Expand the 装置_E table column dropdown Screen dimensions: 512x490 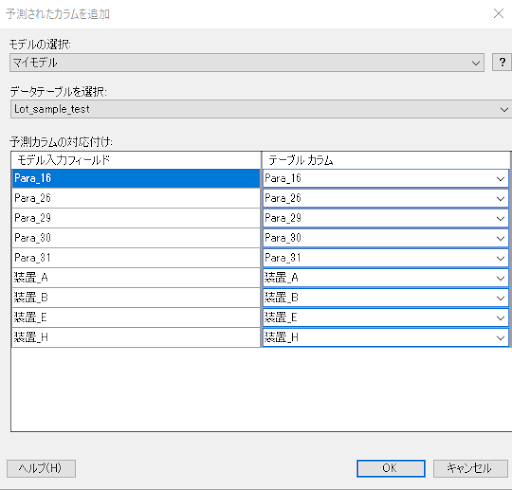pyautogui.click(x=386, y=318)
